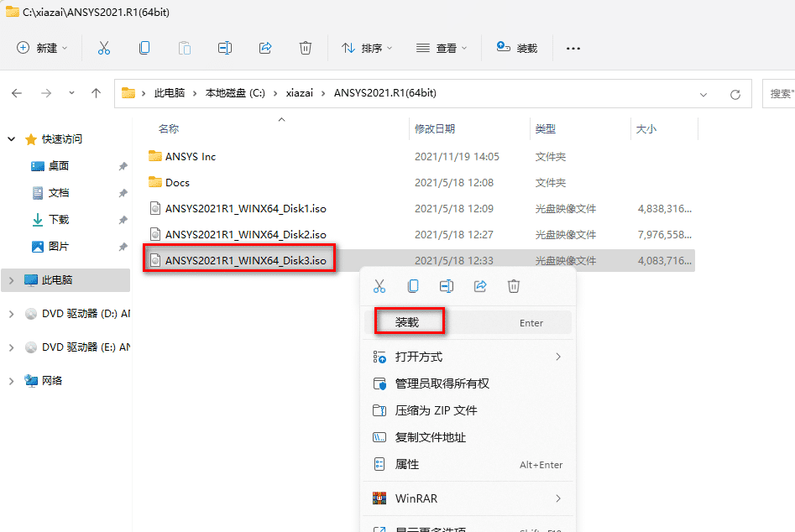Screen dimensions: 795x532
Task: Open the 排序 sort dropdown
Action: point(367,48)
